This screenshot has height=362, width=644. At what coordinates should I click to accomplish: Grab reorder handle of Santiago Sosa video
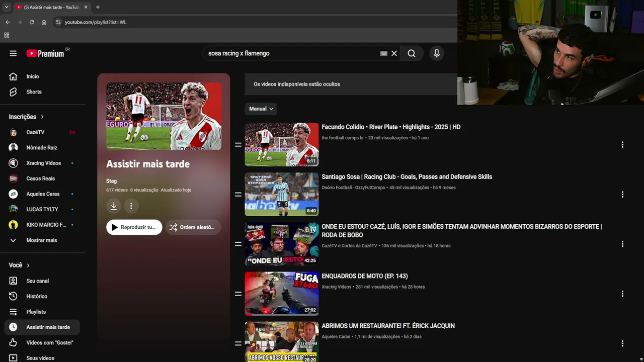tap(238, 195)
